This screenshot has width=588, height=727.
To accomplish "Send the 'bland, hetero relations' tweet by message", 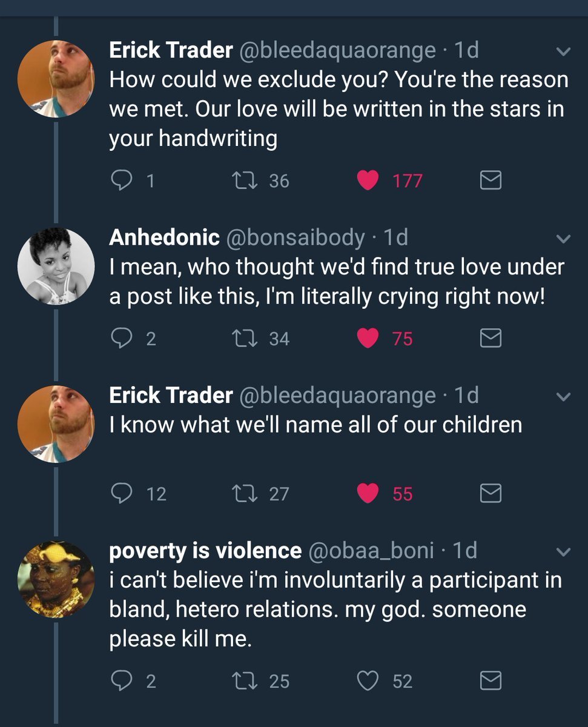I will (491, 682).
